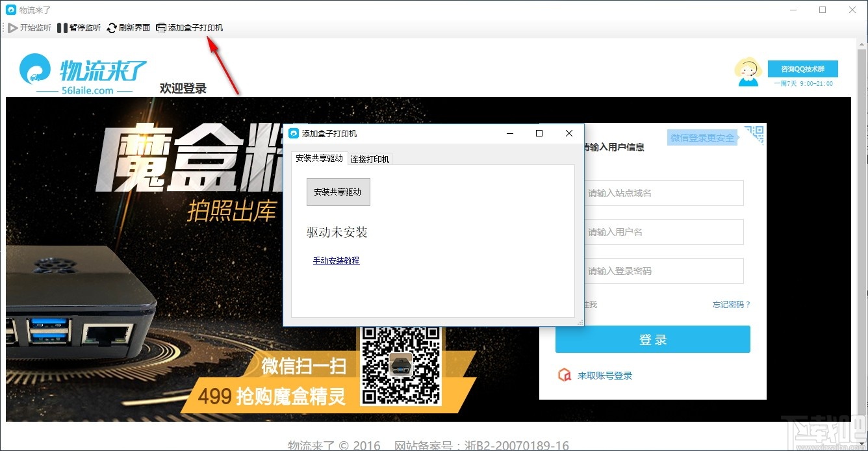
Task: Click the QR code login corner icon
Action: pyautogui.click(x=754, y=135)
